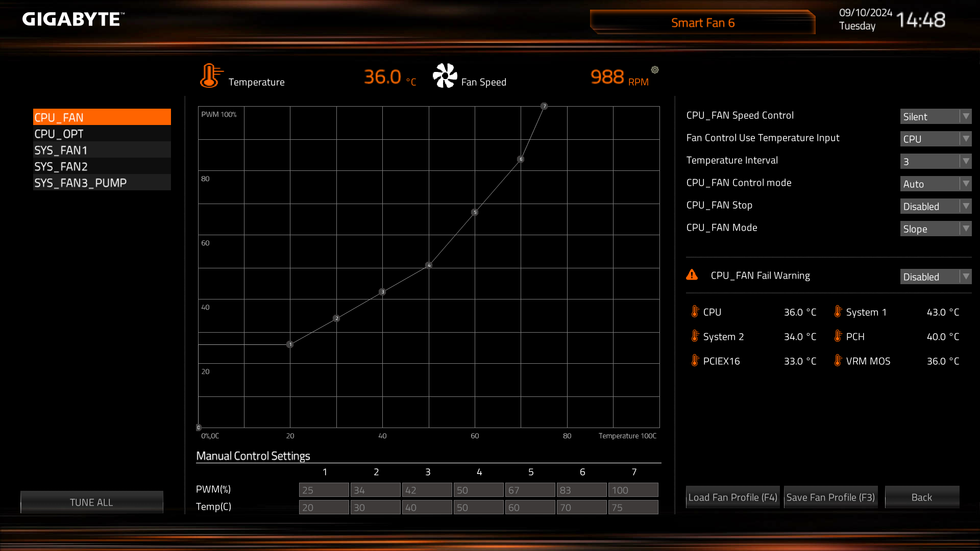Click the CPU temperature sensor thermometer icon
This screenshot has width=980, height=551.
pyautogui.click(x=695, y=312)
